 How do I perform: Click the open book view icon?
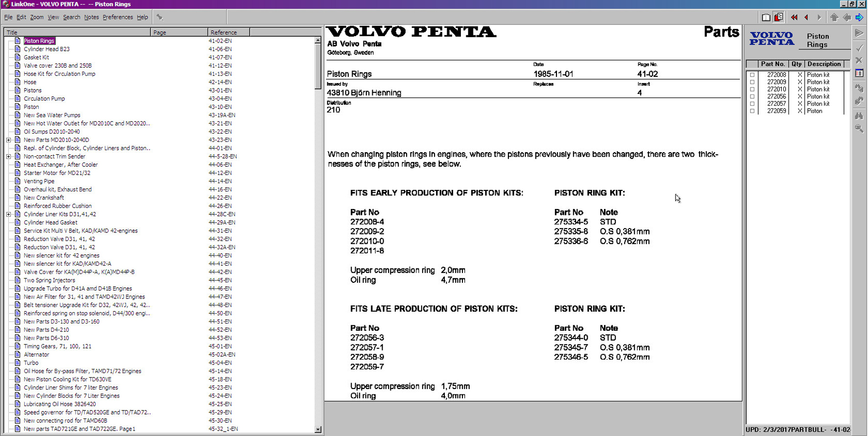click(x=766, y=18)
